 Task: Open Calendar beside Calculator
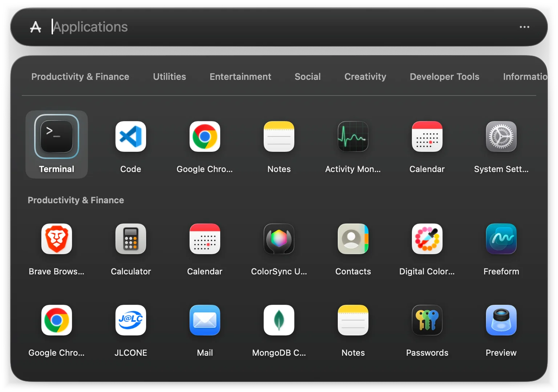[205, 239]
